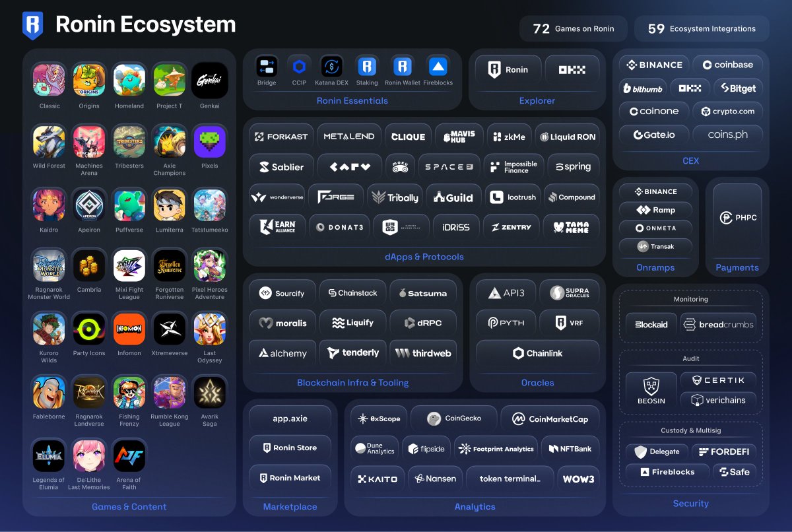Image resolution: width=792 pixels, height=532 pixels.
Task: Open the Nansen analytics card
Action: 436,479
